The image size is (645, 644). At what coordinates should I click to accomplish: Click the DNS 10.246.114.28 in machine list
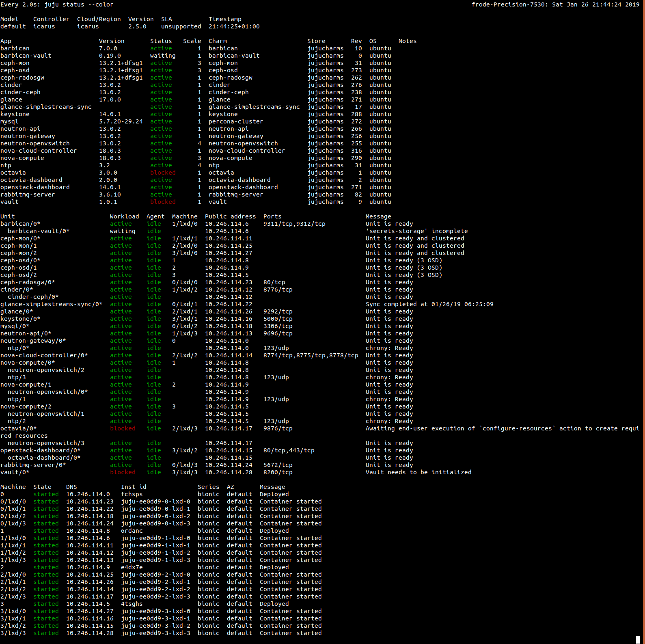90,633
